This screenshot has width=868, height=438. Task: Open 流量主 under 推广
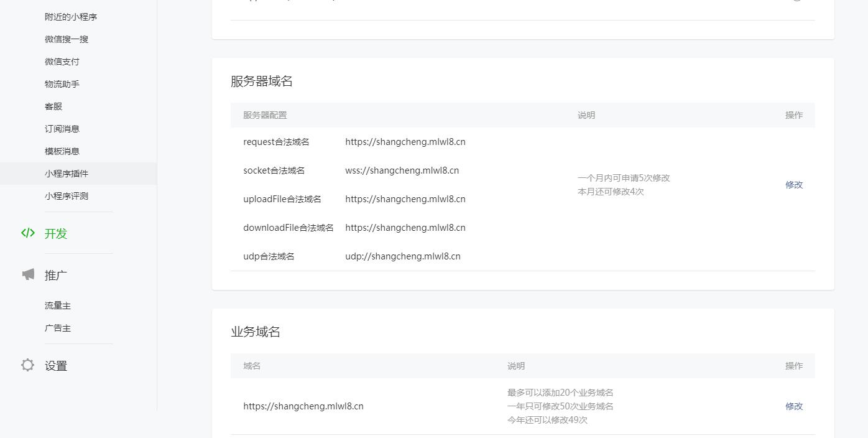(58, 305)
